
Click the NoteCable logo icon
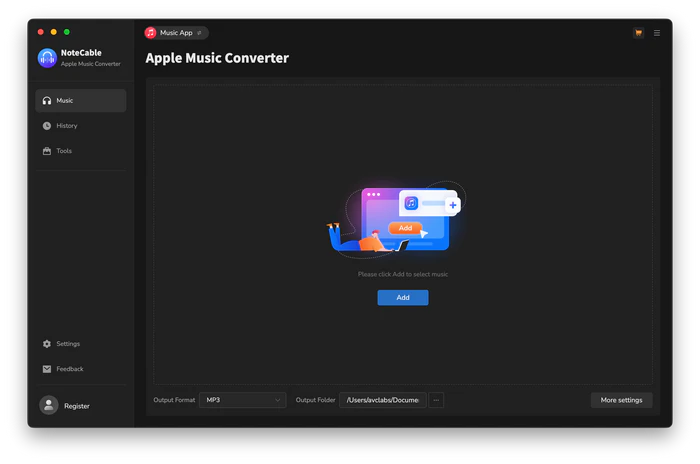pyautogui.click(x=47, y=58)
